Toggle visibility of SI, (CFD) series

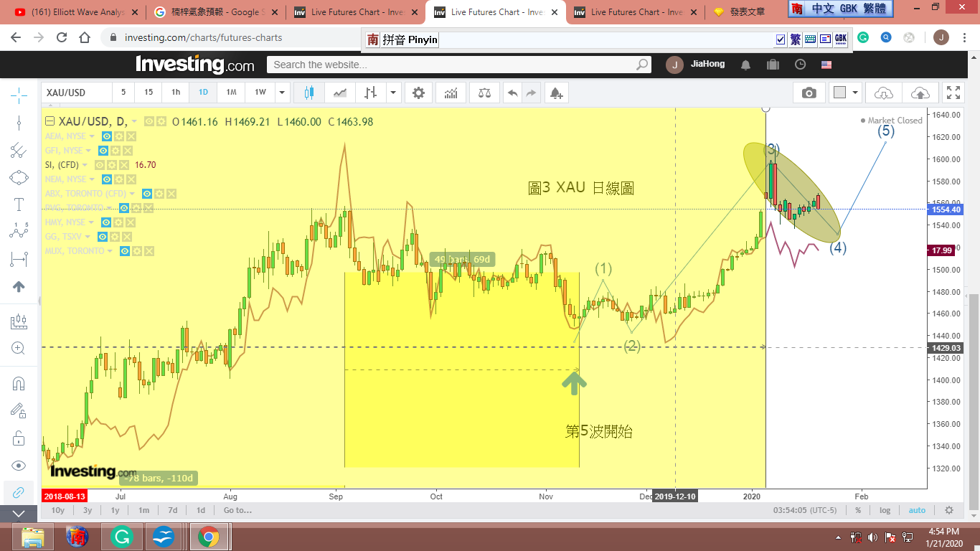tap(100, 165)
